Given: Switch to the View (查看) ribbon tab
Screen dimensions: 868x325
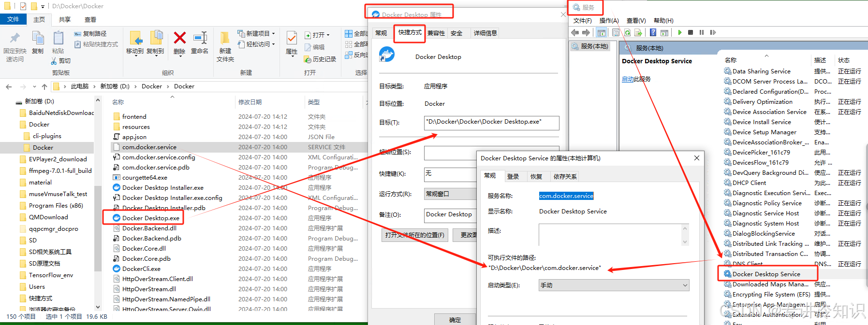Looking at the screenshot, I should (90, 19).
